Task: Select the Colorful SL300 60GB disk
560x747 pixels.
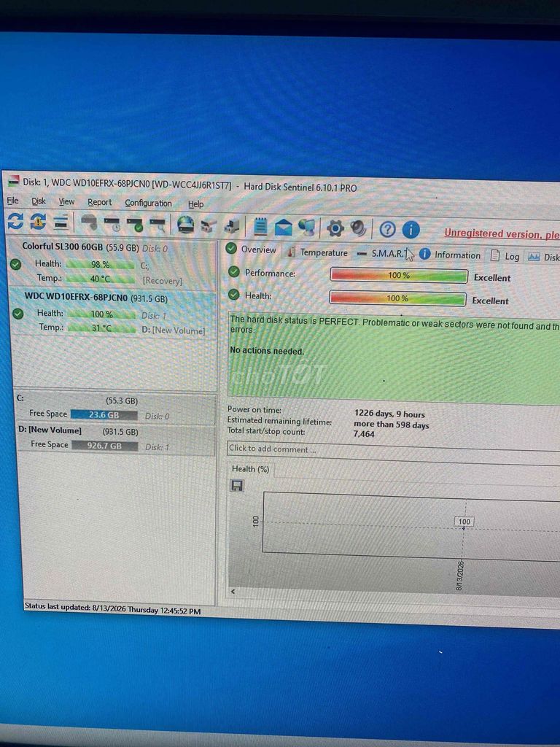Action: pos(112,263)
